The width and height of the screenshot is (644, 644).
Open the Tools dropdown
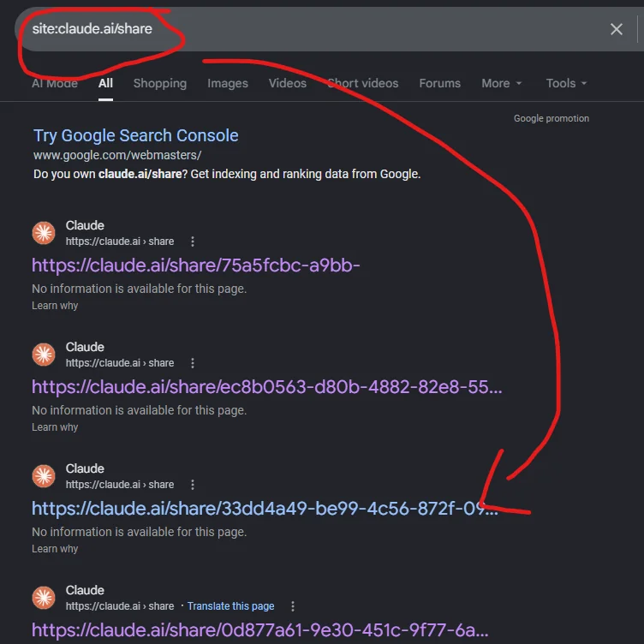(x=566, y=83)
